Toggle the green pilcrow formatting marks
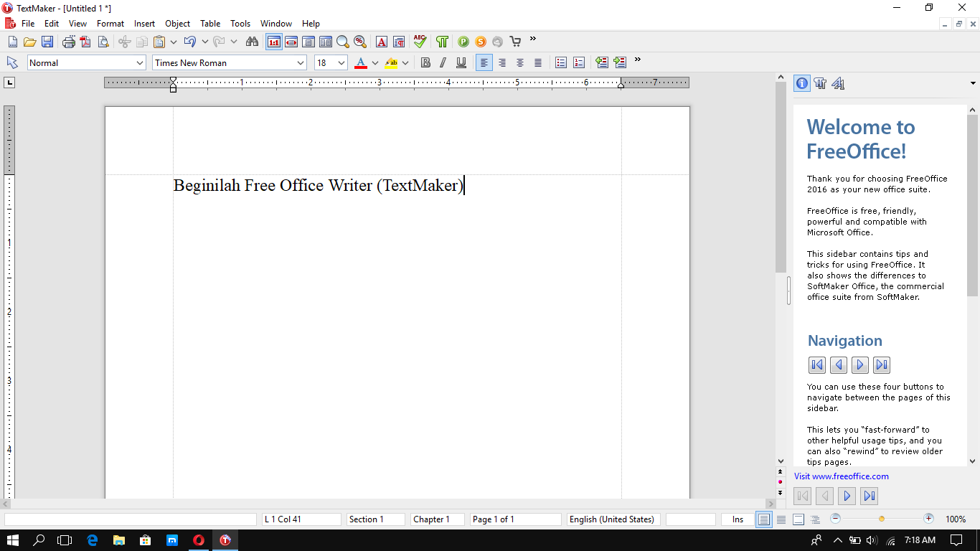980x551 pixels. point(442,42)
